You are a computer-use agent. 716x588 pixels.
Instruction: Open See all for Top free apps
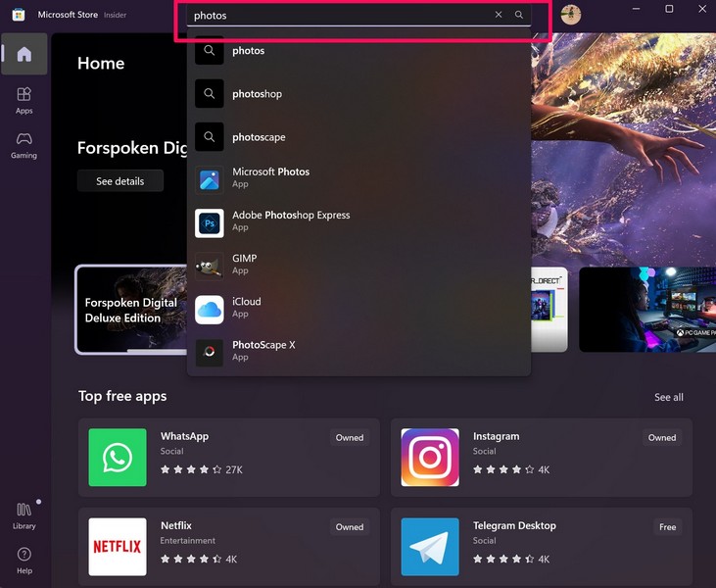(x=669, y=397)
